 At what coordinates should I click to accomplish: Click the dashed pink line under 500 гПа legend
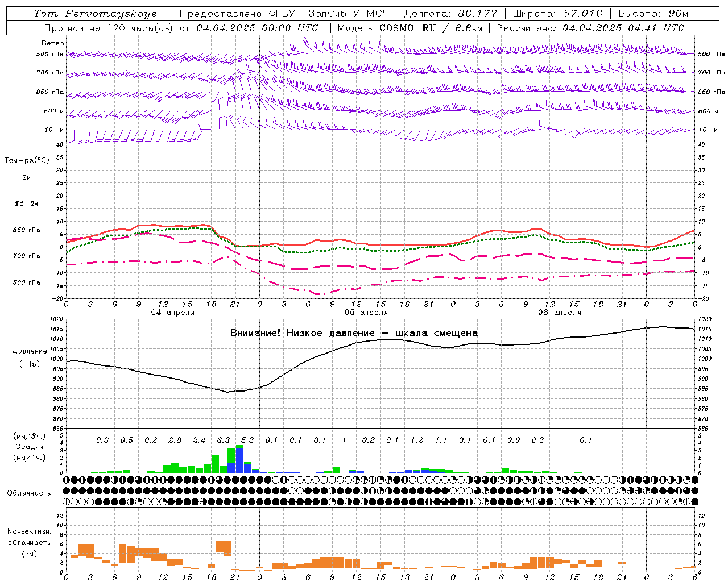(26, 289)
